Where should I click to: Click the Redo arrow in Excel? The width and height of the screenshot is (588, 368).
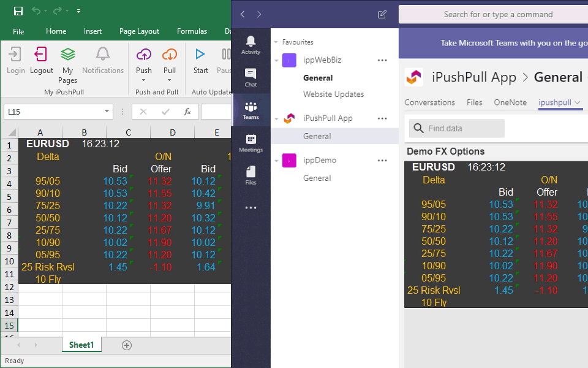[x=58, y=10]
